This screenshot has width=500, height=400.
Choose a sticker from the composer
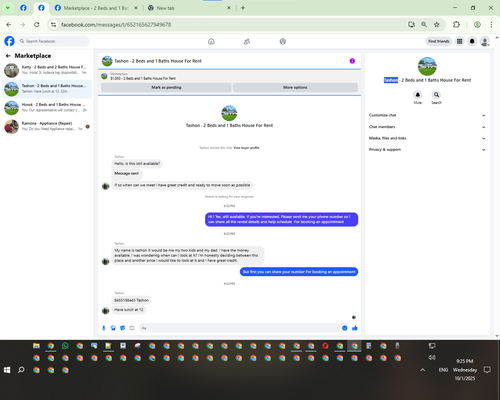[x=122, y=328]
